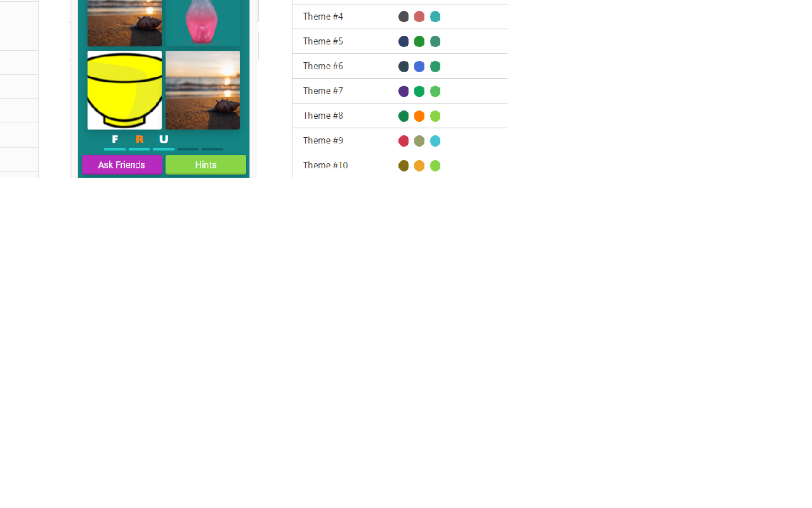
Task: Pick the dark green swatch in Theme #8
Action: tap(403, 116)
